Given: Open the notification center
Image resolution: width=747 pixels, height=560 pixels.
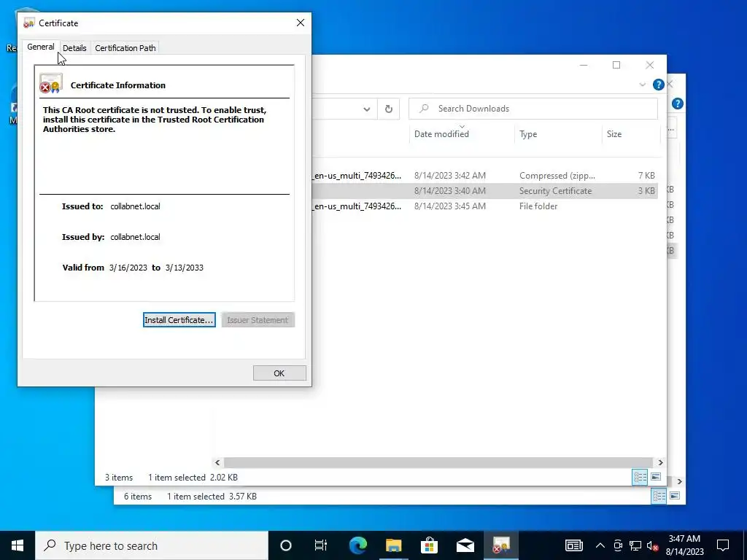Looking at the screenshot, I should click(x=723, y=545).
